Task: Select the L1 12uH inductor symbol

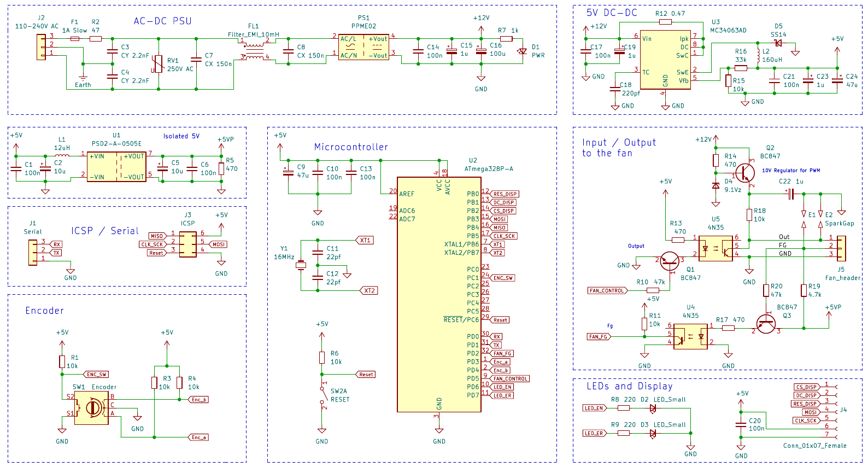Action: (62, 155)
